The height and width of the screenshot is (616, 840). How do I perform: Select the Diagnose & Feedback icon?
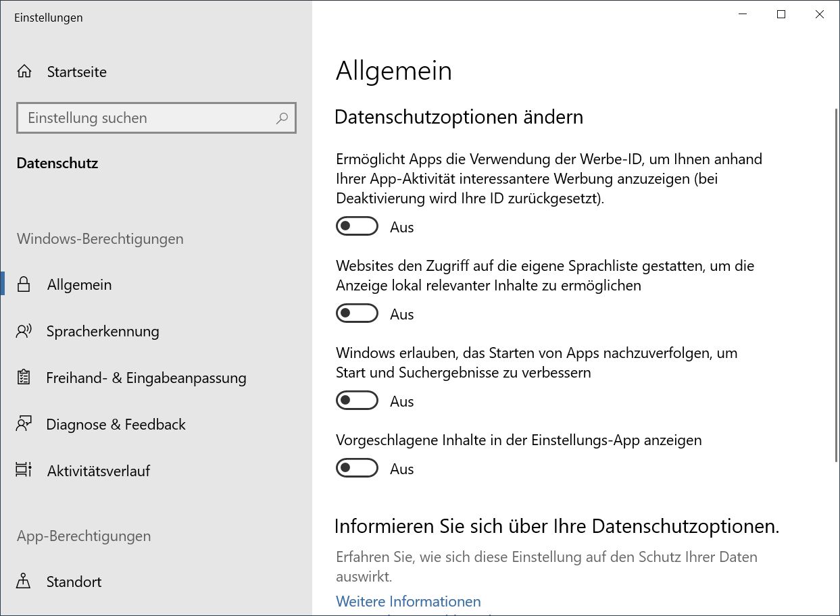tap(23, 424)
